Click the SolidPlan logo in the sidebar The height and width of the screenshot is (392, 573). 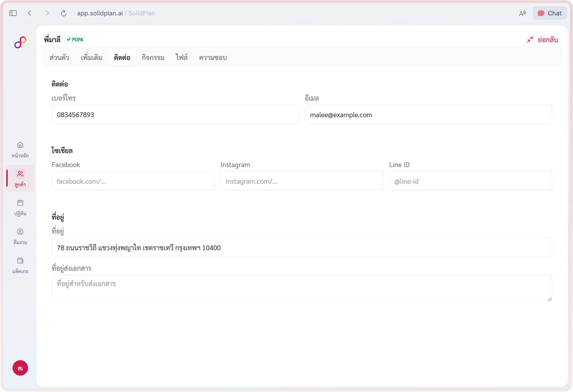tap(20, 42)
